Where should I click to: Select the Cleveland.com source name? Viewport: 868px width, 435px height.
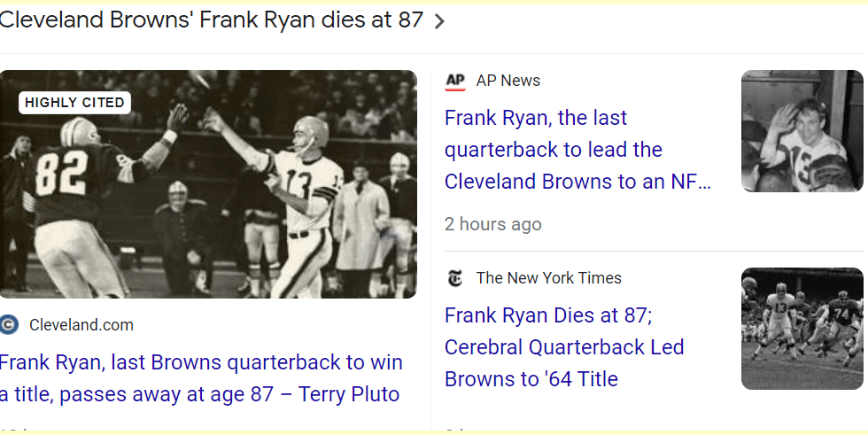81,325
